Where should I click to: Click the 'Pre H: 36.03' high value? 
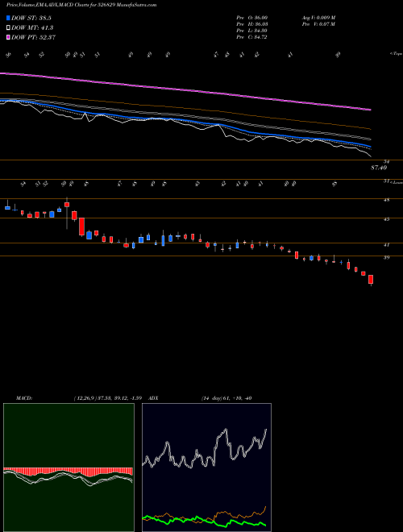[252, 24]
